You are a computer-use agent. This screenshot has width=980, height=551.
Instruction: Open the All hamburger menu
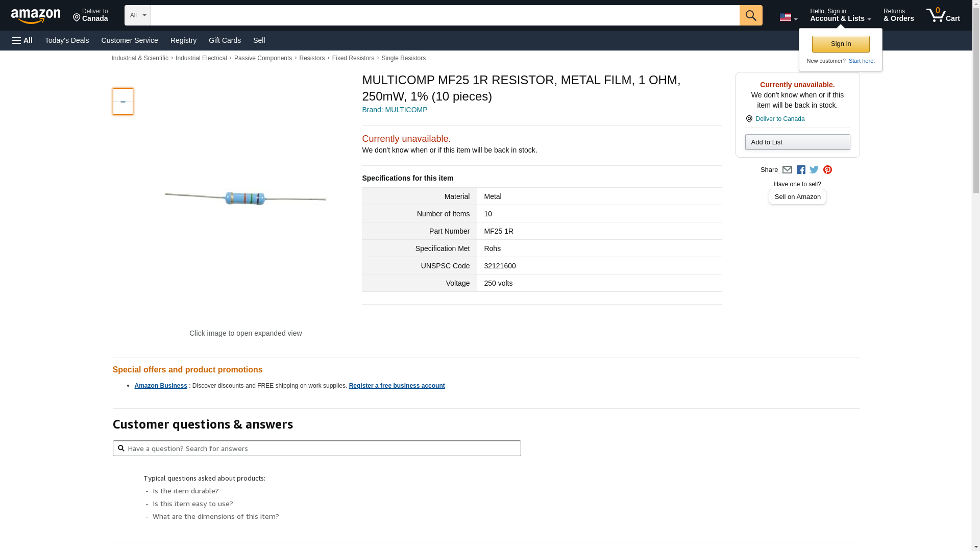[x=22, y=40]
